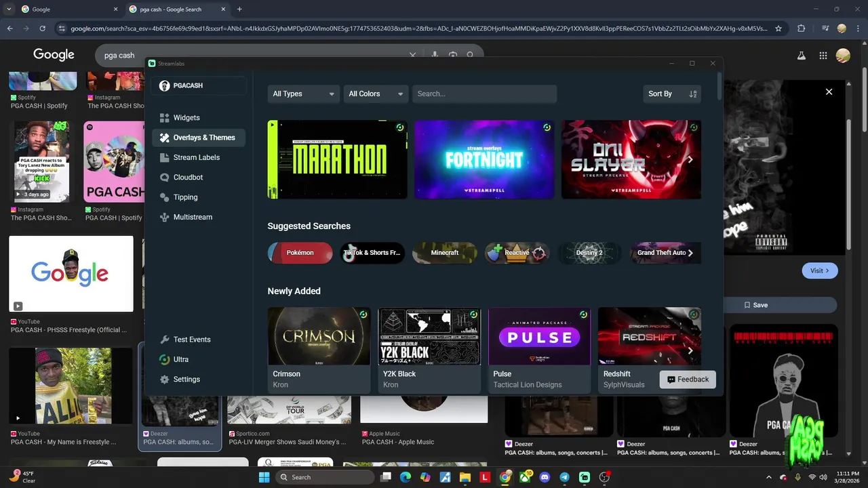The image size is (868, 488).
Task: Click Visit button in image preview
Action: [820, 270]
